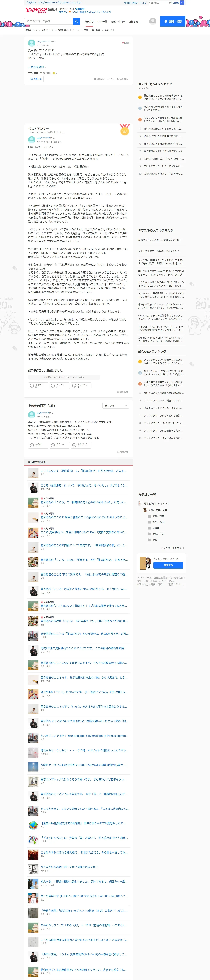Viewport: 210px width, 980px height.
Task: Click thumbnail beside こころ（夏目漱石）について
Action: pos(33,487)
